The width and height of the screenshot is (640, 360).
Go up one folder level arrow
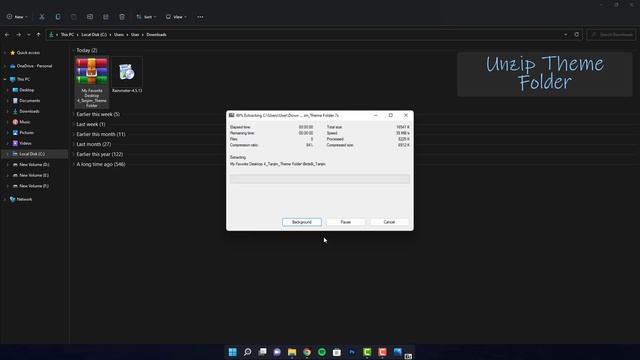pyautogui.click(x=38, y=35)
